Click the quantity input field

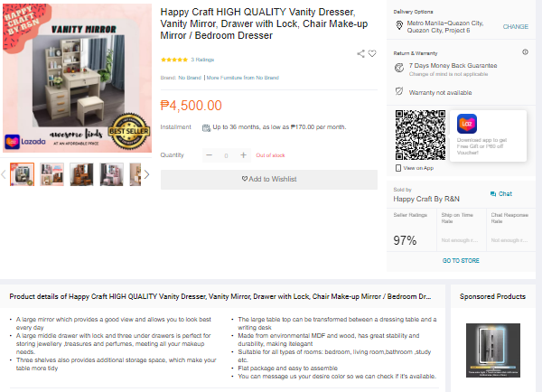click(226, 155)
